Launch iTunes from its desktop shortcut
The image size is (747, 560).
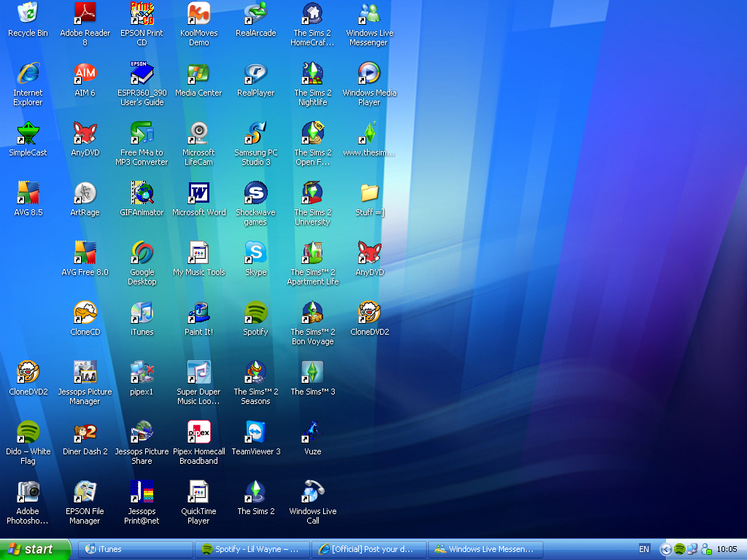click(x=142, y=313)
